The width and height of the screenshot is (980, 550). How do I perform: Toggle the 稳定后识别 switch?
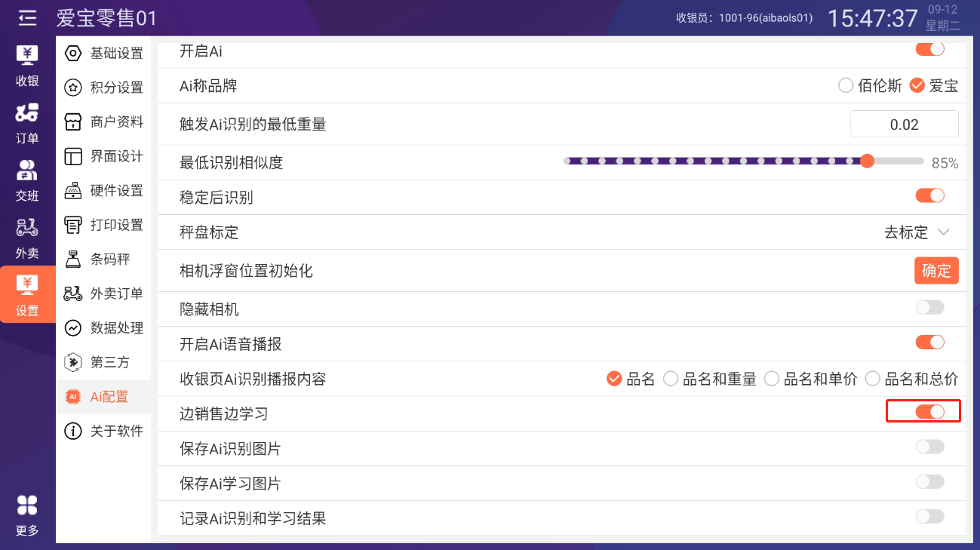click(x=929, y=196)
